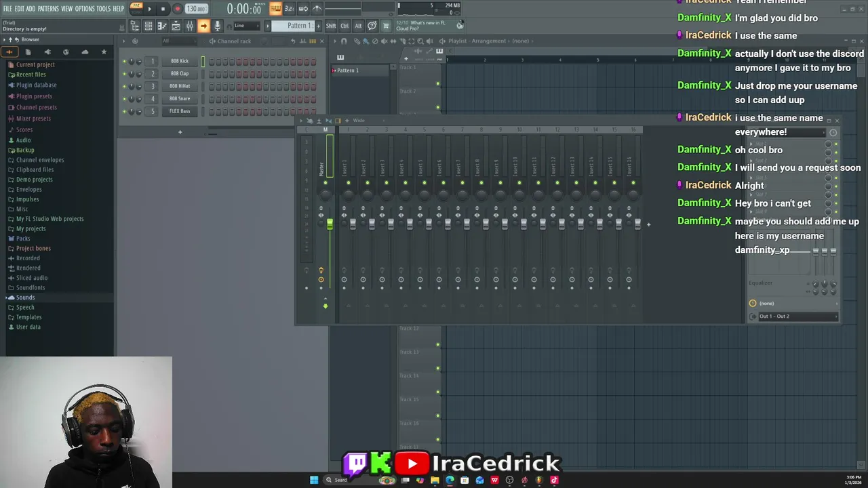The image size is (868, 488).
Task: Select FLEX Bass channel button
Action: point(180,111)
